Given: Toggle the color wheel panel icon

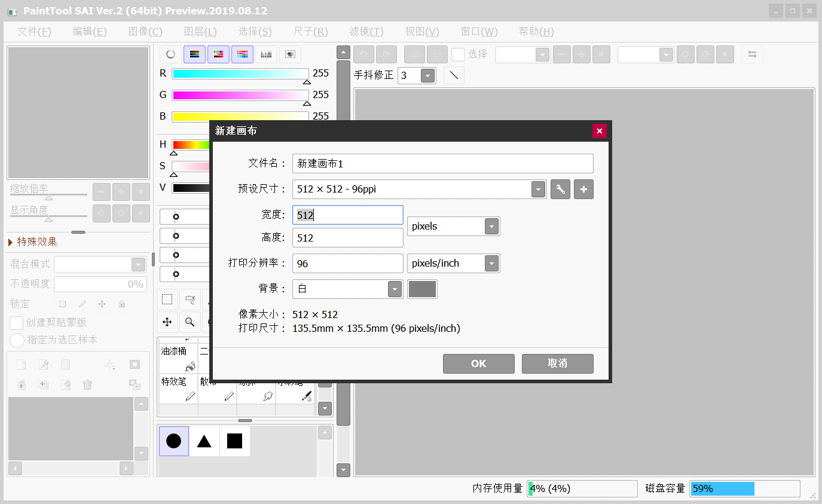Looking at the screenshot, I should 170,54.
